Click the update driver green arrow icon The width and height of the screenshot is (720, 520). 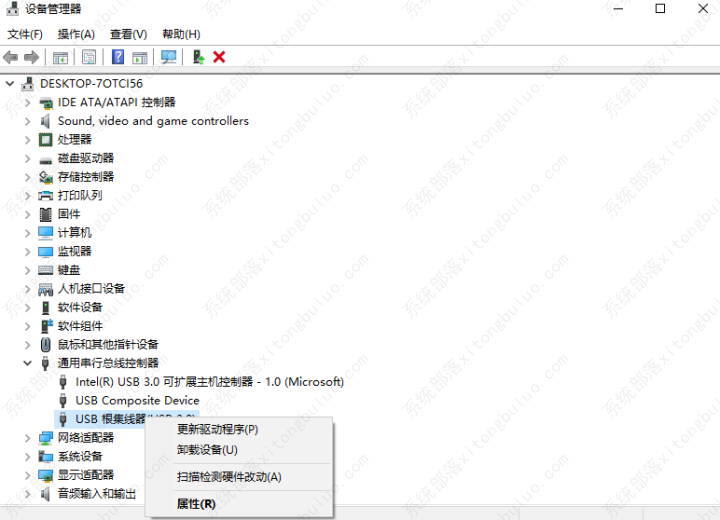click(198, 57)
